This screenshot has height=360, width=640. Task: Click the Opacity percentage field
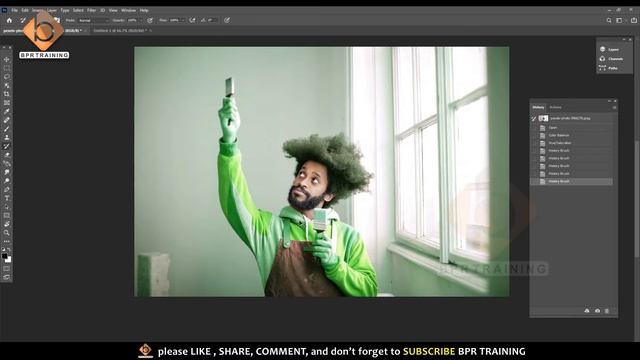coord(132,20)
